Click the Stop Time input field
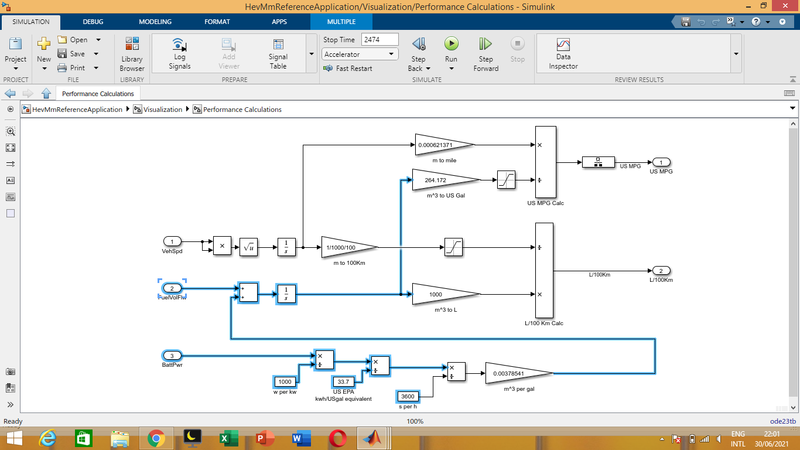Viewport: 800px width, 450px height. [x=379, y=39]
